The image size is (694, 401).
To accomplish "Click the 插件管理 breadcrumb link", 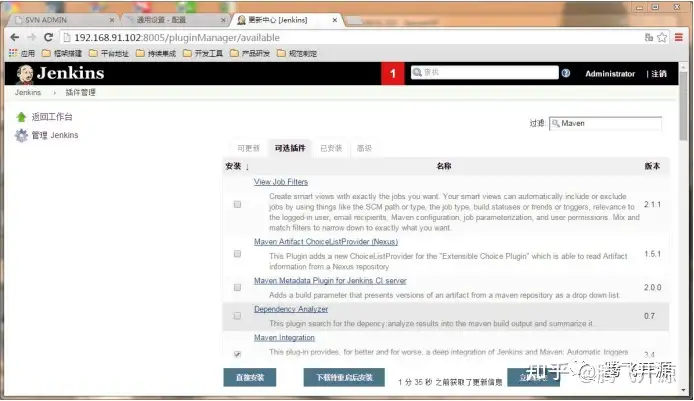I will click(x=81, y=93).
